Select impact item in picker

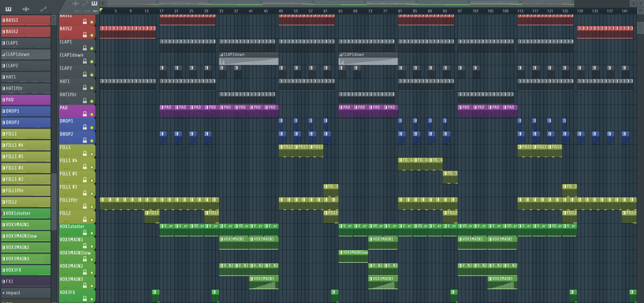[x=26, y=293]
